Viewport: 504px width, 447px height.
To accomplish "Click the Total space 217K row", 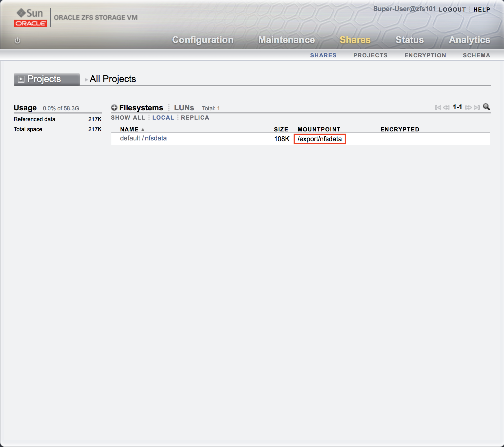I will point(58,129).
